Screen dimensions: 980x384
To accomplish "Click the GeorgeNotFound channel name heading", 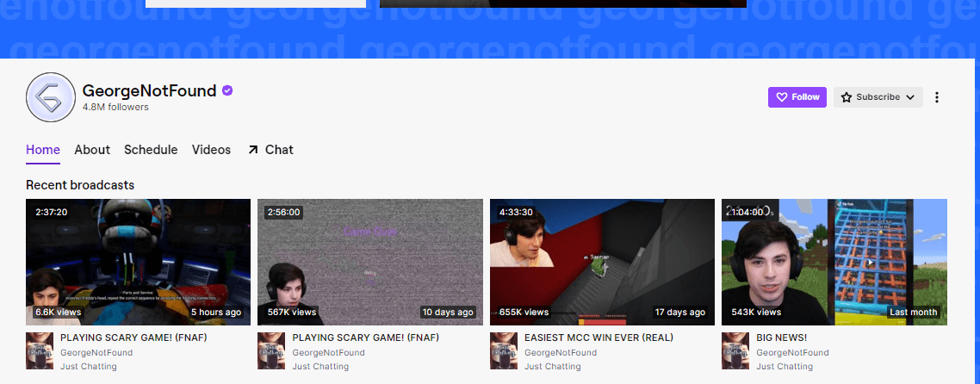I will point(149,90).
